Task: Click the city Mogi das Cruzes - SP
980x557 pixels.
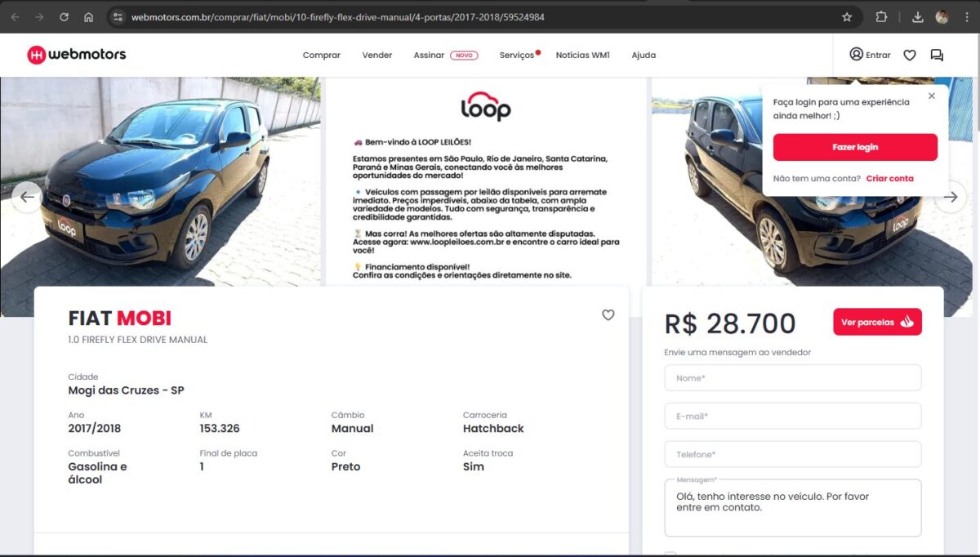Action: tap(126, 390)
